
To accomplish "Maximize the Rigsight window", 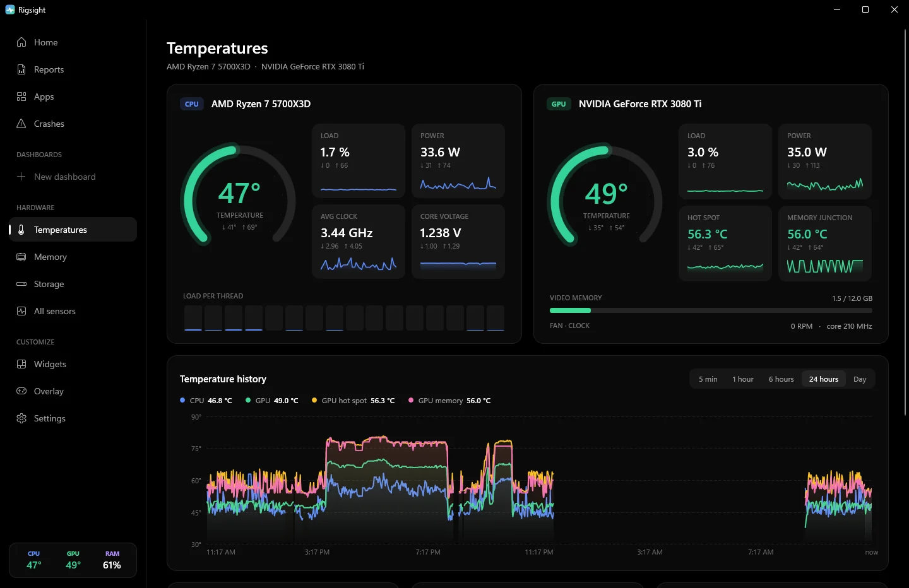I will point(865,9).
